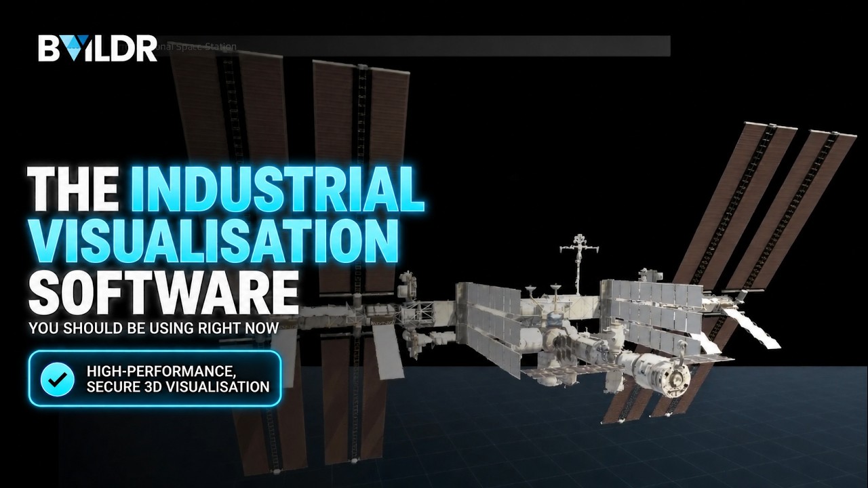The height and width of the screenshot is (488, 868).
Task: Click the "SOFTWARE" headline word
Action: 163,292
